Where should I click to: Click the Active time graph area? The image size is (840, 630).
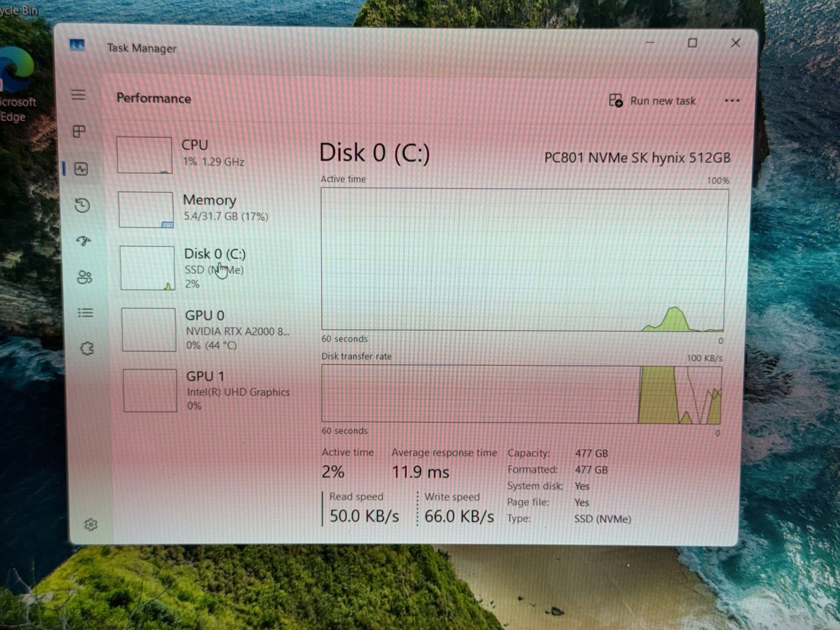(524, 260)
